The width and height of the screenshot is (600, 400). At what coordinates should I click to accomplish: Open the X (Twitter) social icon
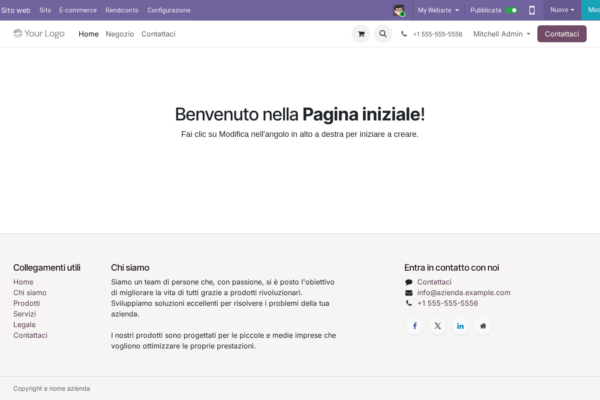[x=437, y=326]
